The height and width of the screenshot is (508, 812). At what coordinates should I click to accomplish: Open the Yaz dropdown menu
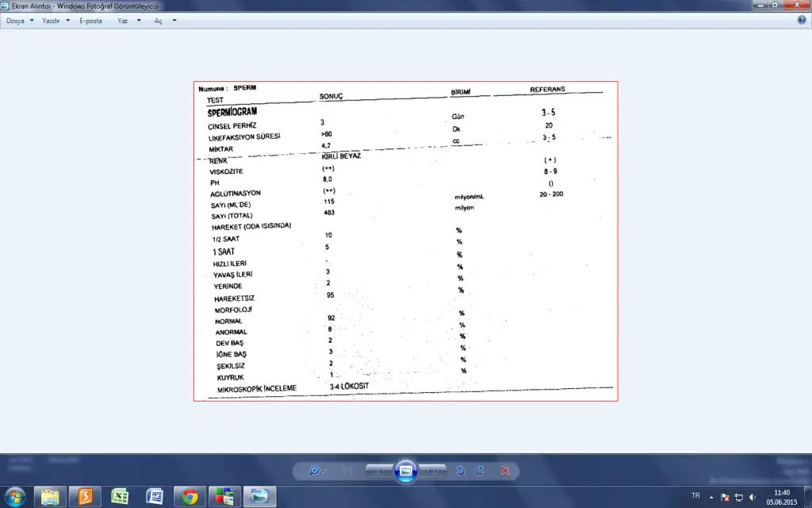coord(128,21)
